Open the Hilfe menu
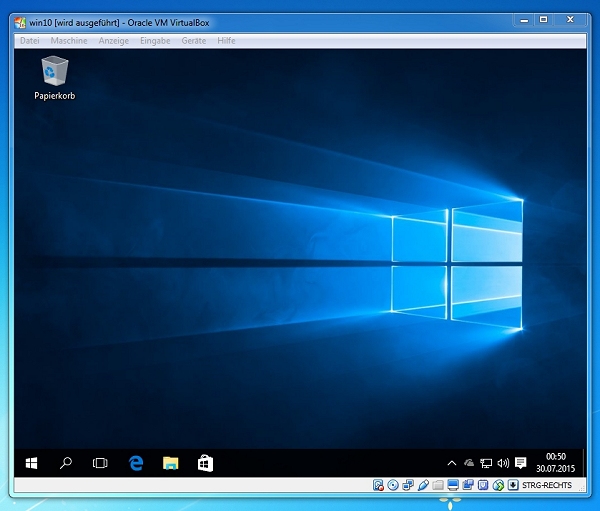The width and height of the screenshot is (600, 511). pyautogui.click(x=226, y=41)
